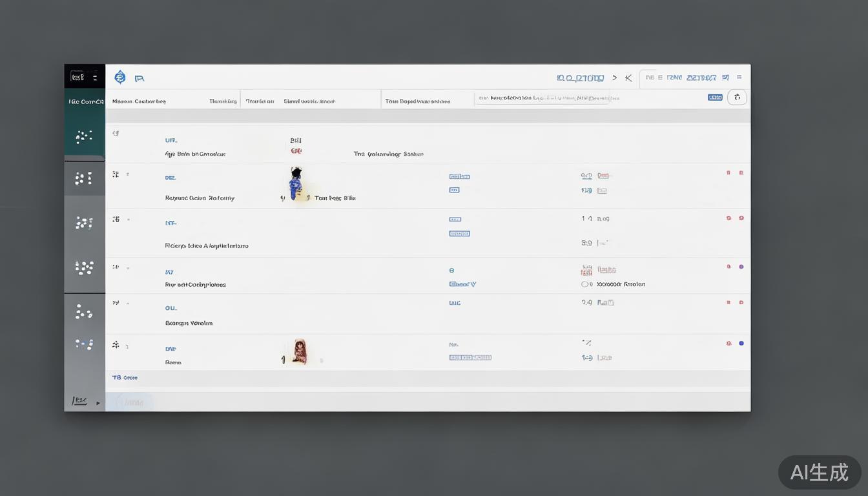This screenshot has height=496, width=868.
Task: Select the third dotted icon in left sidebar
Action: pos(84,223)
